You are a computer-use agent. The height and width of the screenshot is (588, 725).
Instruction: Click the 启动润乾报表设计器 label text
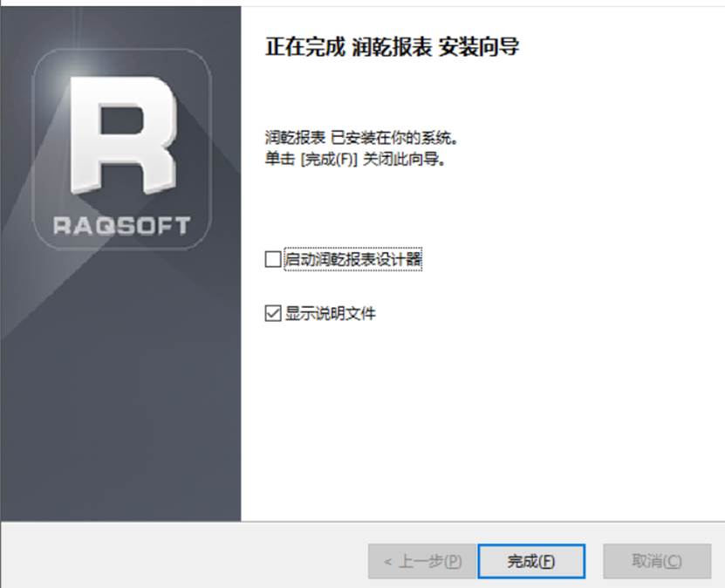click(353, 259)
